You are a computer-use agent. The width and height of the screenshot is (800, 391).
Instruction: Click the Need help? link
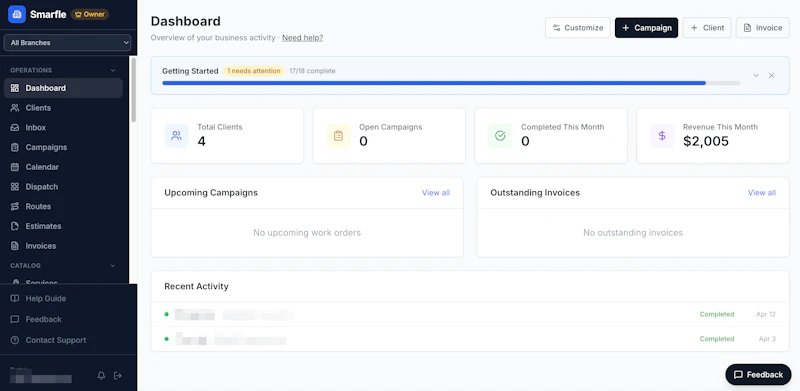[x=303, y=38]
